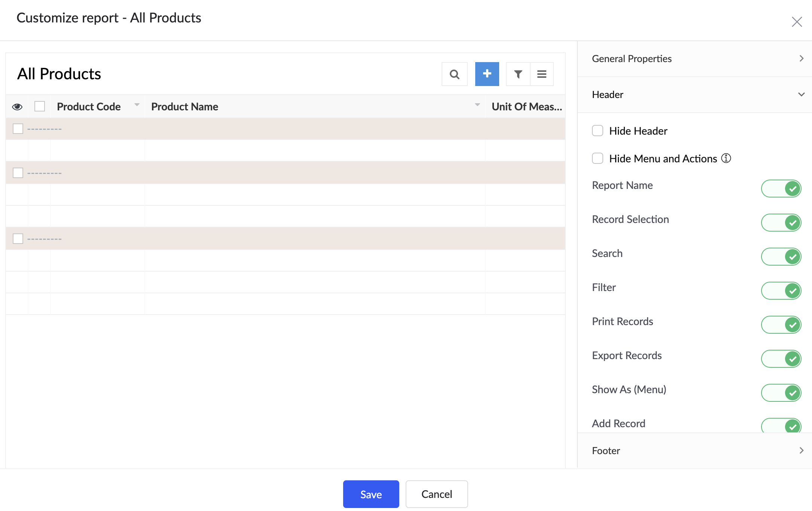Image resolution: width=812 pixels, height=511 pixels.
Task: Click the eye visibility icon in table header
Action: [x=17, y=107]
